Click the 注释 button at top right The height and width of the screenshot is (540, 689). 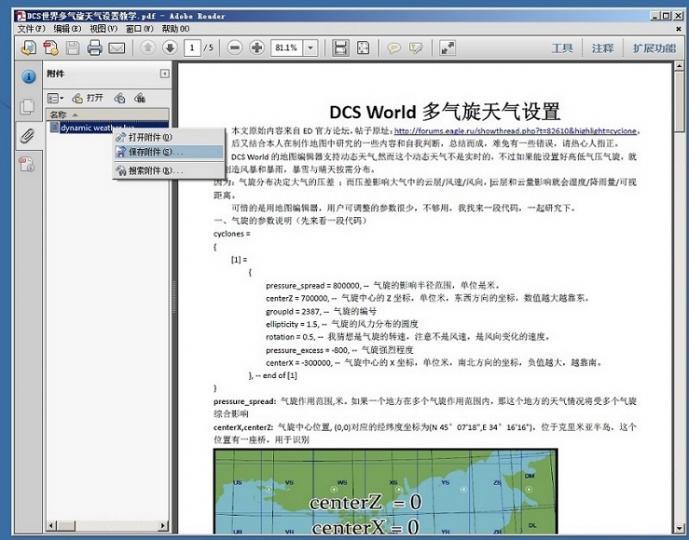(x=602, y=48)
